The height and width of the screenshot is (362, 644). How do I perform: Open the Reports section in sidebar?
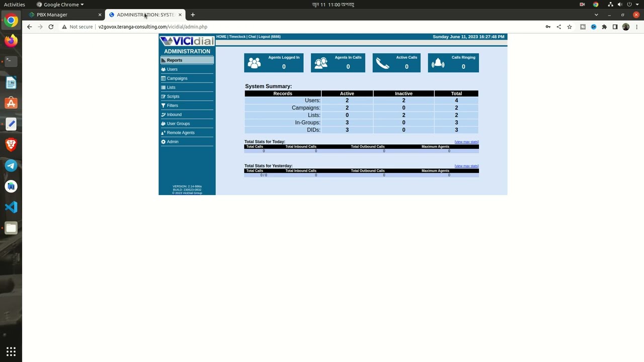coord(187,60)
